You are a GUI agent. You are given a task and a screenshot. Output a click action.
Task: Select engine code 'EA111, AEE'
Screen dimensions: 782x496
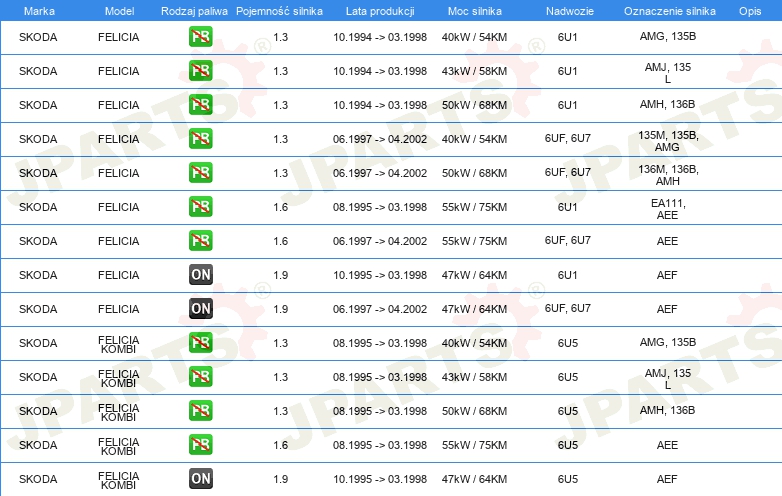click(668, 209)
